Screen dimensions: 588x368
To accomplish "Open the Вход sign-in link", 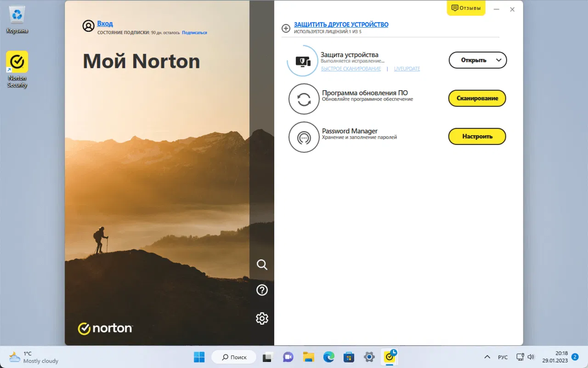I will pos(105,23).
